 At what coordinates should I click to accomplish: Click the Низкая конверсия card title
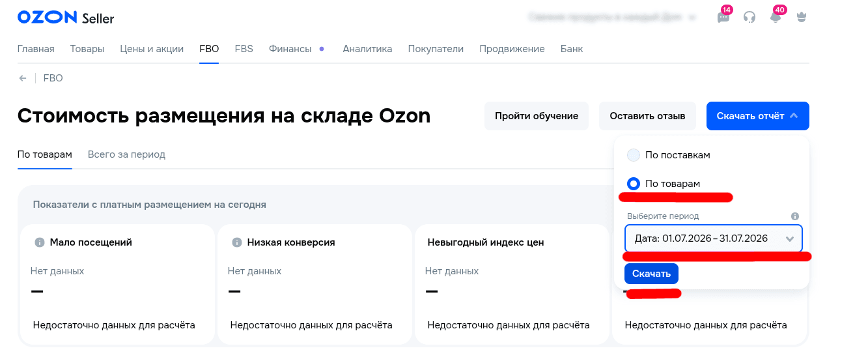[x=291, y=242]
